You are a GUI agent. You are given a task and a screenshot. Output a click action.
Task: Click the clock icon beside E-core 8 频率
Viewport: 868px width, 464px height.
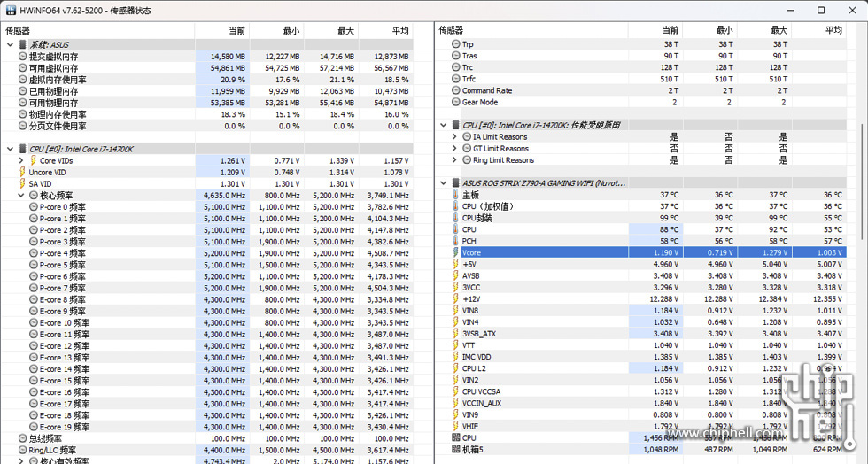(x=34, y=299)
